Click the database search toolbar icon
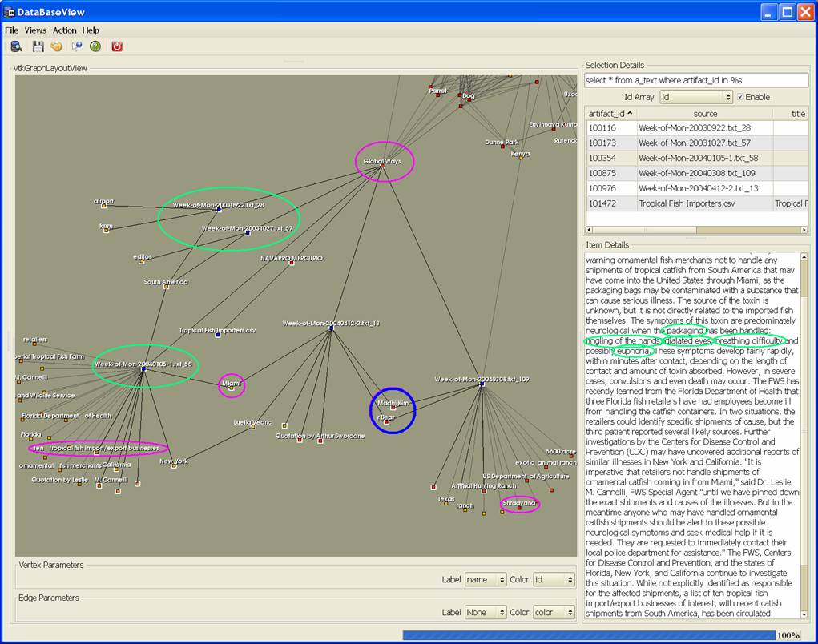Screen dimensions: 818x644 (x=16, y=46)
